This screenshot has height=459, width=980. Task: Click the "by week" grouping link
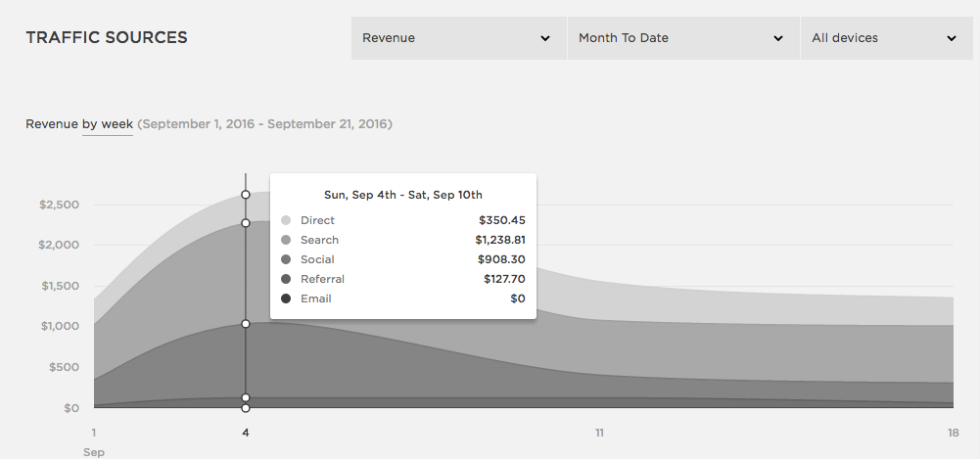pos(108,124)
